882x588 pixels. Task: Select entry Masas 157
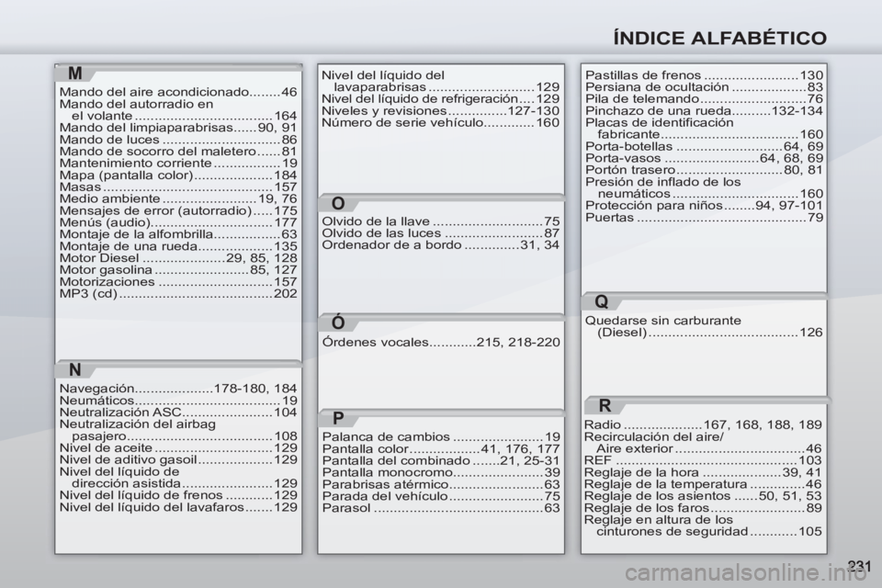pos(178,187)
